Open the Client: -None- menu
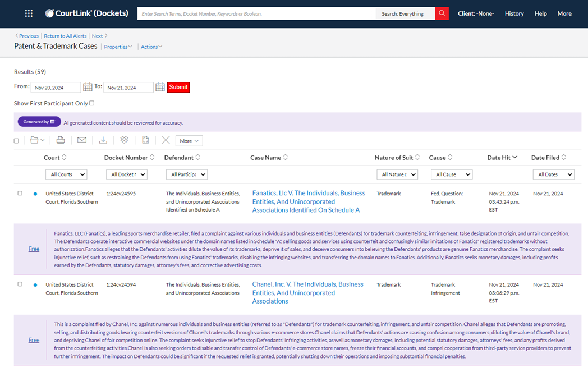 [x=475, y=13]
